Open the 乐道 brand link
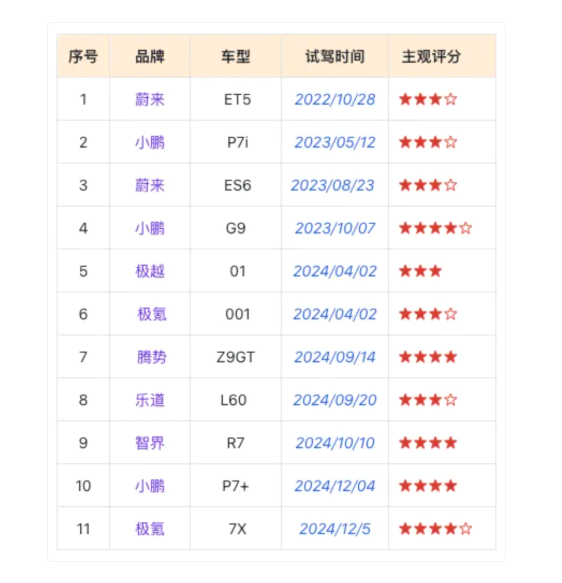 tap(150, 400)
